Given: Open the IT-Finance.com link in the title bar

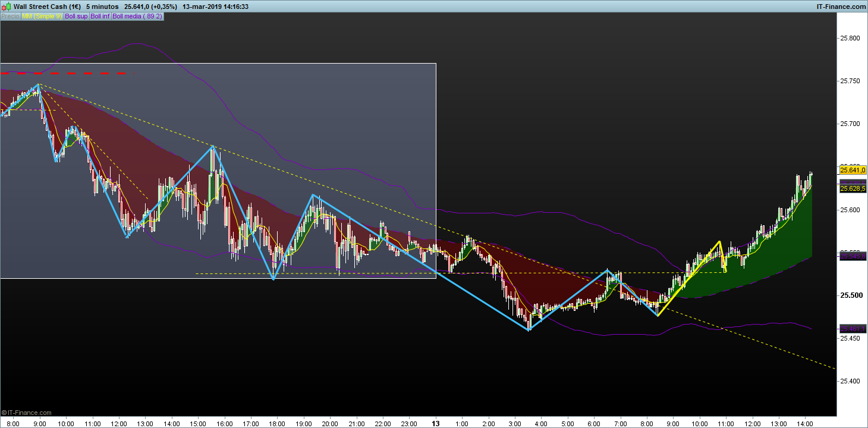Looking at the screenshot, I should pyautogui.click(x=841, y=7).
